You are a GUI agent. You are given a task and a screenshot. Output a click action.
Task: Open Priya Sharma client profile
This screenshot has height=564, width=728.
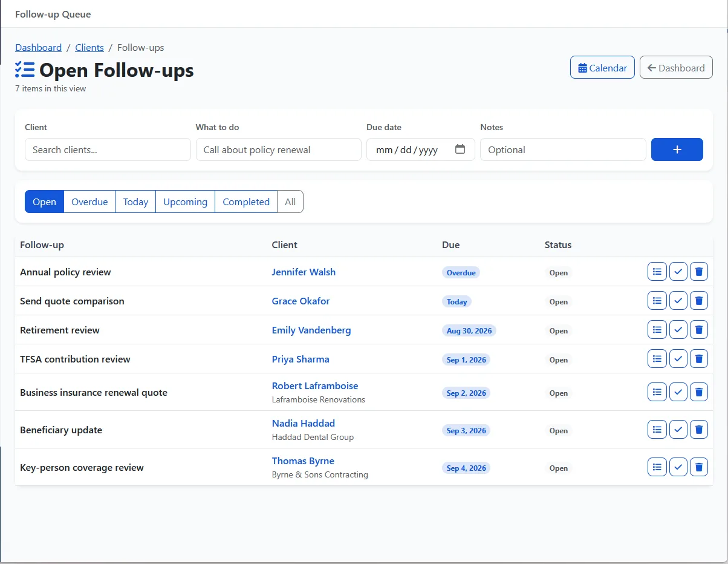301,359
